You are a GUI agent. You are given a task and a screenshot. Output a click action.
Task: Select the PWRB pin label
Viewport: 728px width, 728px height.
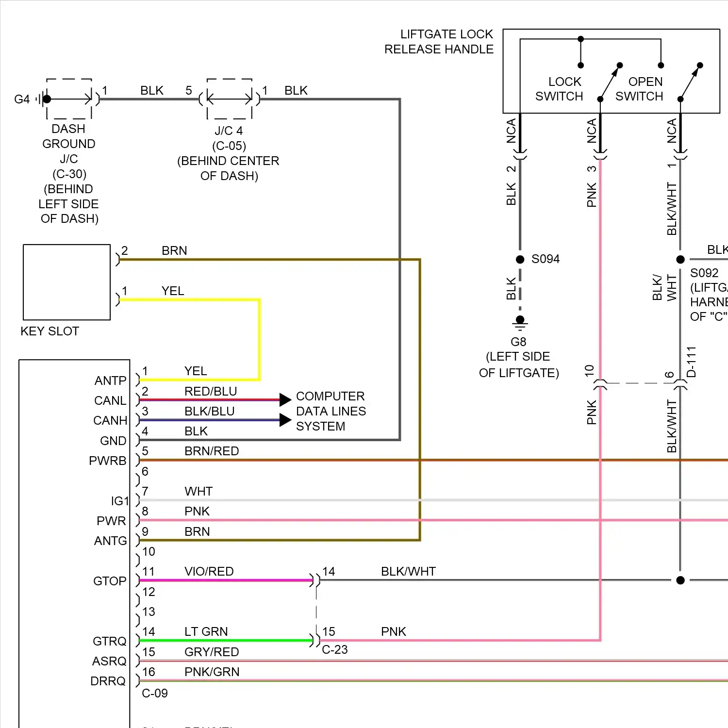pos(108,461)
